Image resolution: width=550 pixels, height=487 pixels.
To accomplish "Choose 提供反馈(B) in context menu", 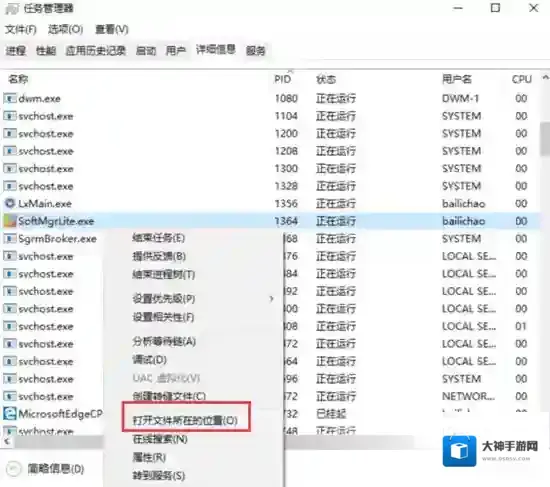I will [159, 256].
